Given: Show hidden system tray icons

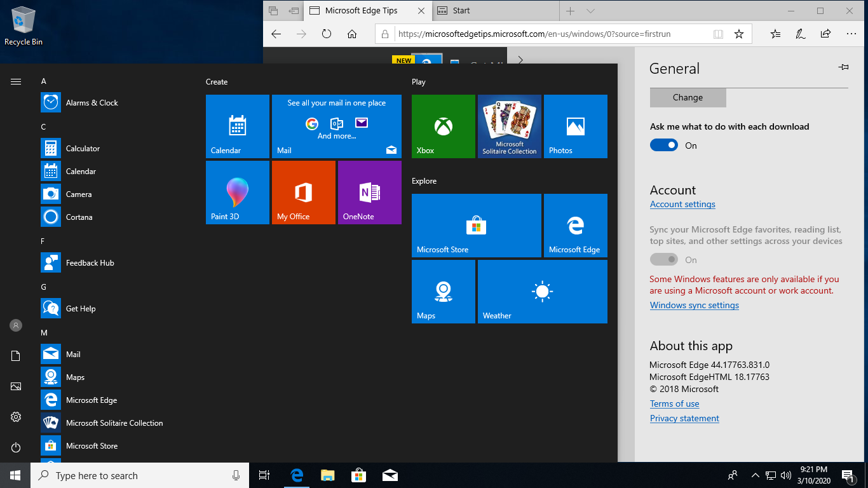Looking at the screenshot, I should (755, 475).
